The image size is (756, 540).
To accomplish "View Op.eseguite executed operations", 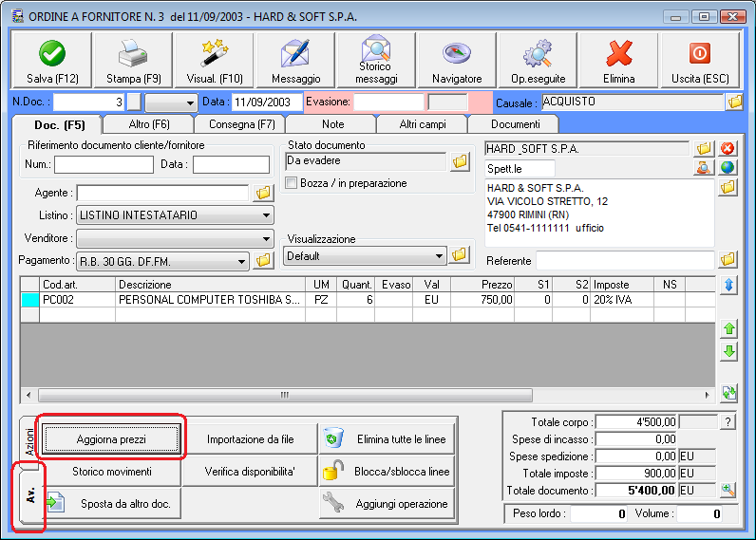I will click(x=539, y=61).
